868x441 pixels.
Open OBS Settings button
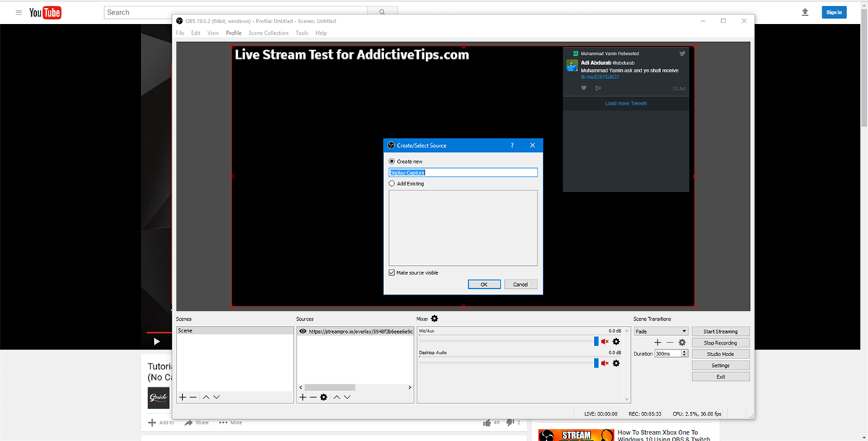[x=720, y=366]
